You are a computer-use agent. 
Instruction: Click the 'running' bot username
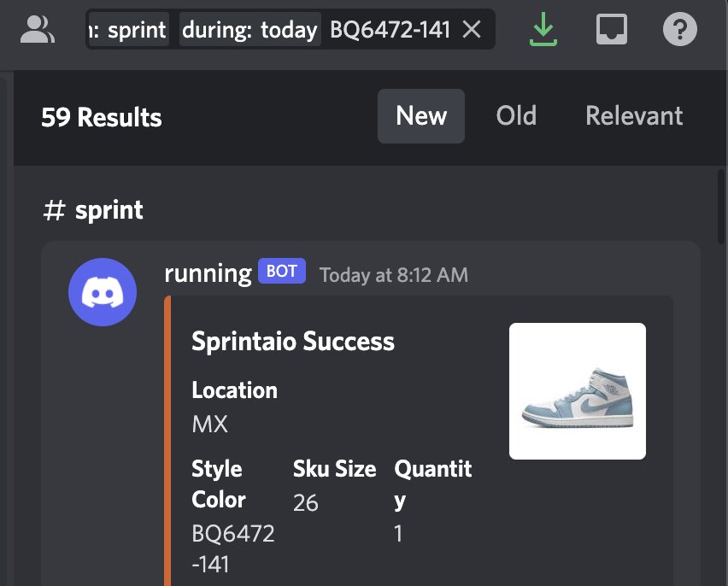208,273
